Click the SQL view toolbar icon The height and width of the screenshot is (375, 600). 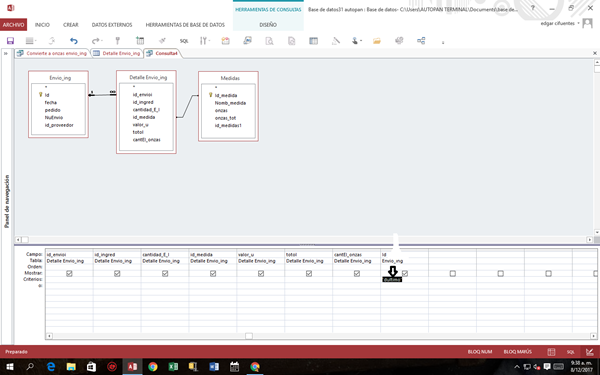click(x=184, y=41)
